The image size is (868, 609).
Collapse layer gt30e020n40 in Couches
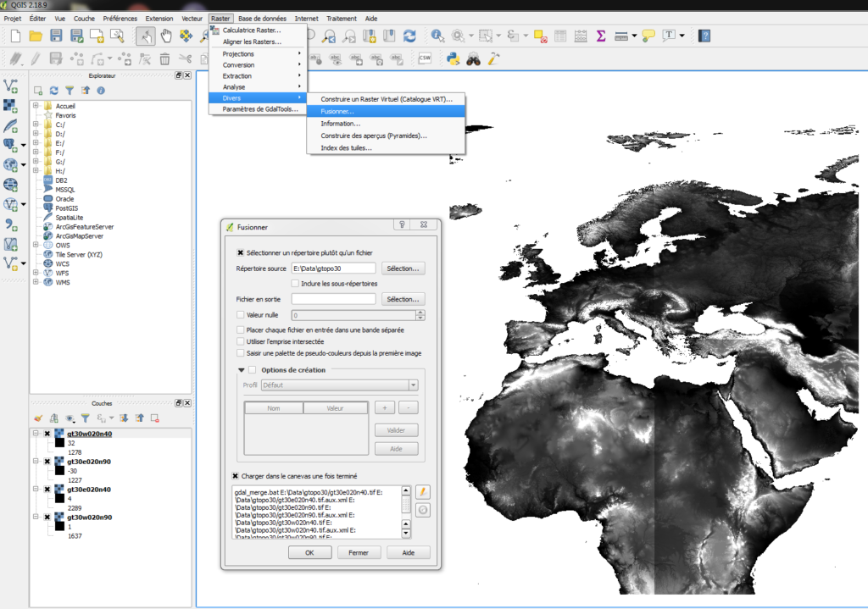tap(36, 489)
